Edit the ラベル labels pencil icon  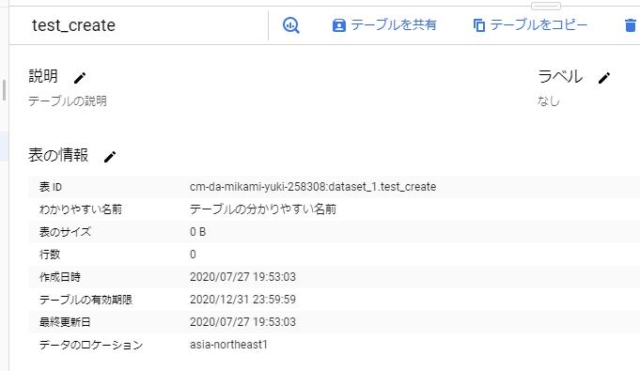point(604,78)
